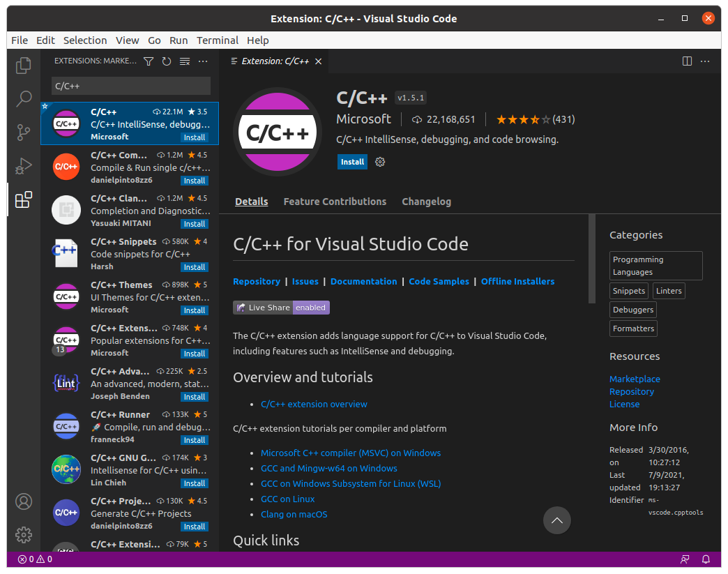The height and width of the screenshot is (574, 728).
Task: Select the Linters category tag
Action: coord(669,291)
